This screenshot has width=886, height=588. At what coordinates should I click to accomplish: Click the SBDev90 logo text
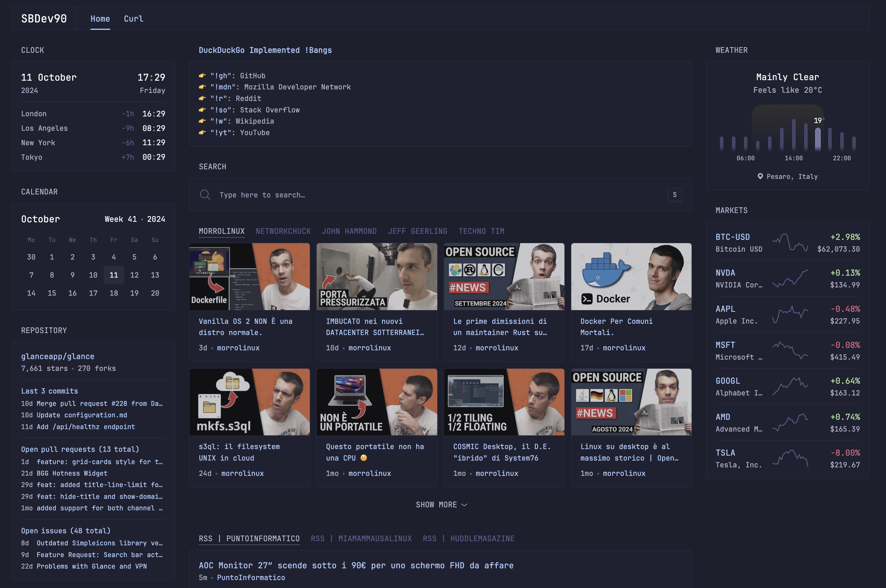tap(44, 18)
